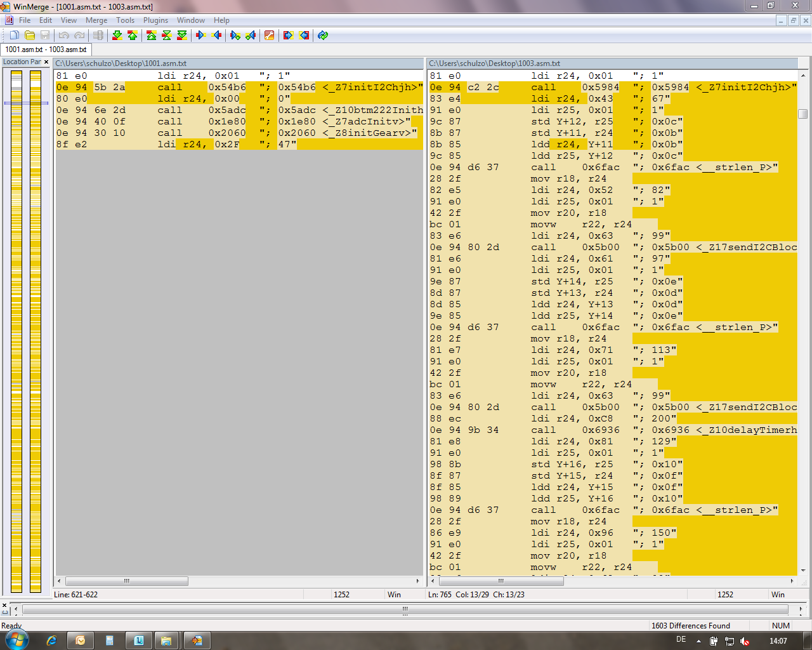Copy right and advance to next difference
Viewport: 812px width, 650px height.
(x=235, y=36)
